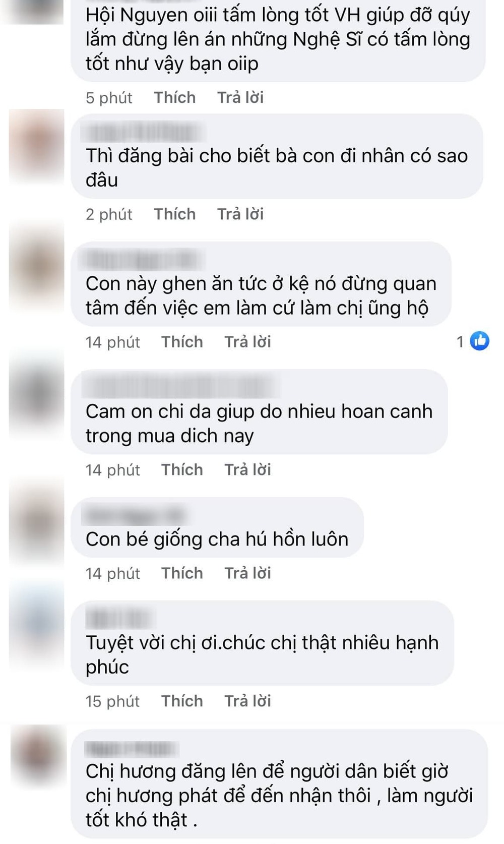The height and width of the screenshot is (844, 504).
Task: Open blurred name above 'Tuyệt vời chị ơi'
Action: pyautogui.click(x=119, y=618)
